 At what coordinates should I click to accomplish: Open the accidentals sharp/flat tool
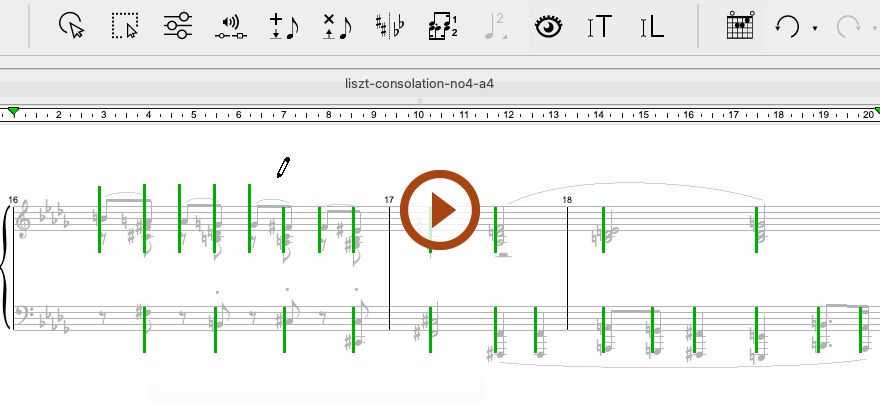[x=390, y=27]
